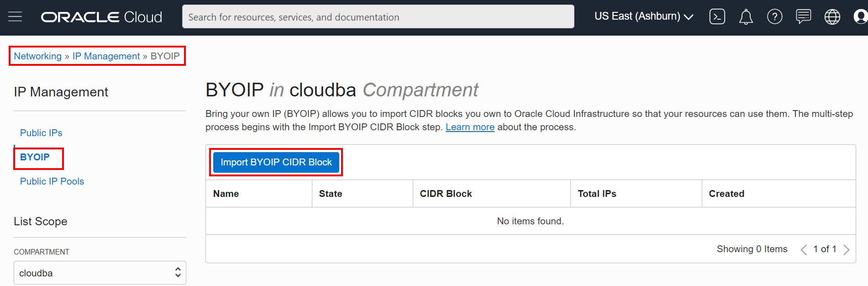Open the hamburger navigation menu

(x=15, y=17)
